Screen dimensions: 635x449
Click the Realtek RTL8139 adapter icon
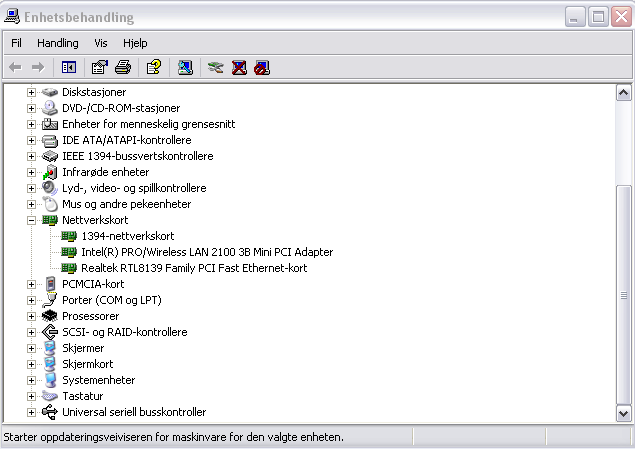click(69, 268)
